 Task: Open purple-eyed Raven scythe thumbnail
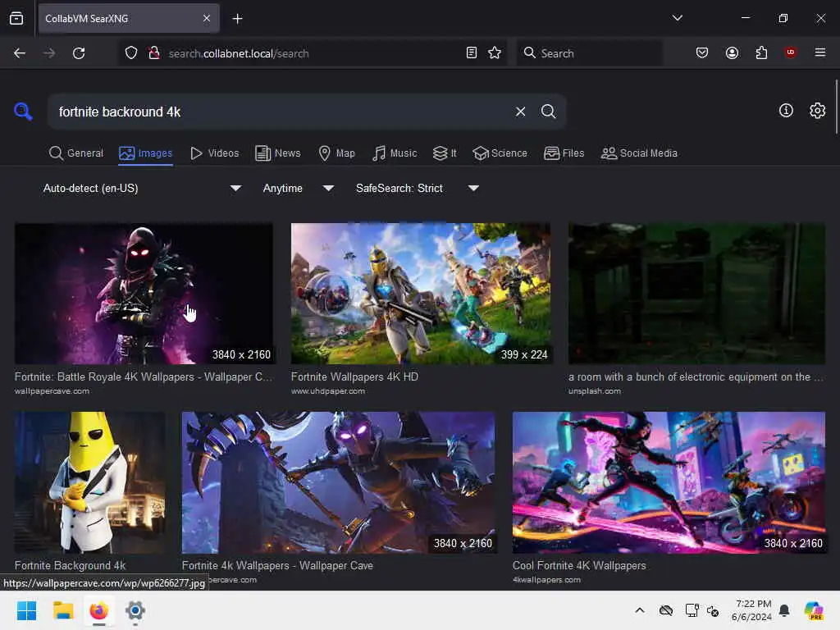pyautogui.click(x=338, y=482)
